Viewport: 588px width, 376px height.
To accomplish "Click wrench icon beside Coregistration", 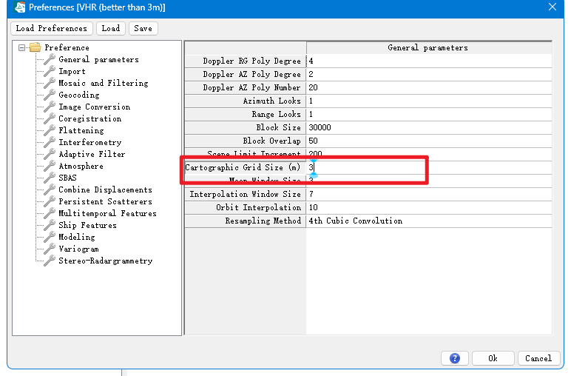I will [x=50, y=118].
